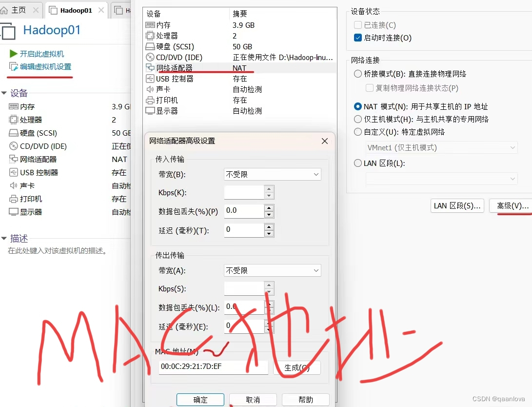This screenshot has width=532, height=407.
Task: Select 仅主机模式(H) radio button
Action: 357,119
